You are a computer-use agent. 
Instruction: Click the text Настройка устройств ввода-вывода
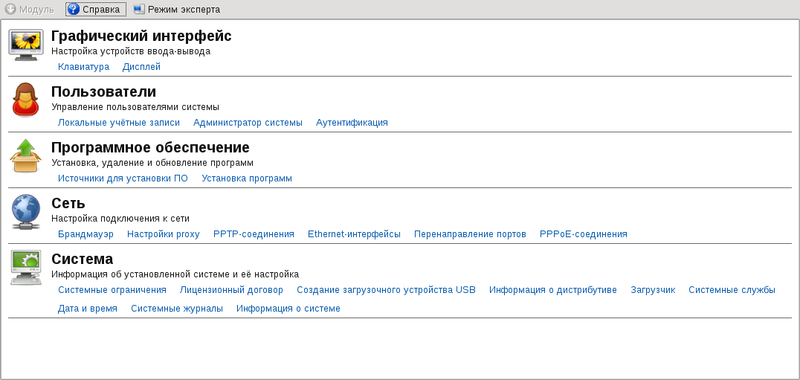[x=131, y=51]
